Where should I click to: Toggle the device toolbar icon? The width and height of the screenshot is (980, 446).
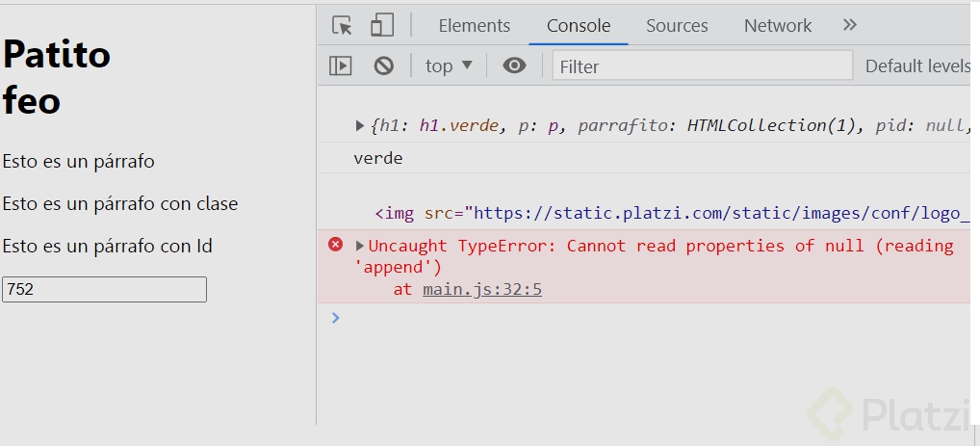382,26
